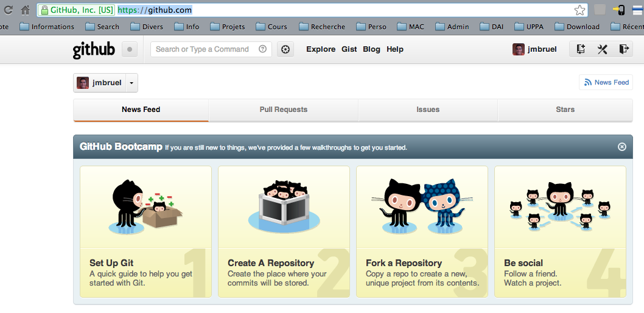Open the Explore link
Viewport: 644px width, 313px height.
pyautogui.click(x=321, y=49)
